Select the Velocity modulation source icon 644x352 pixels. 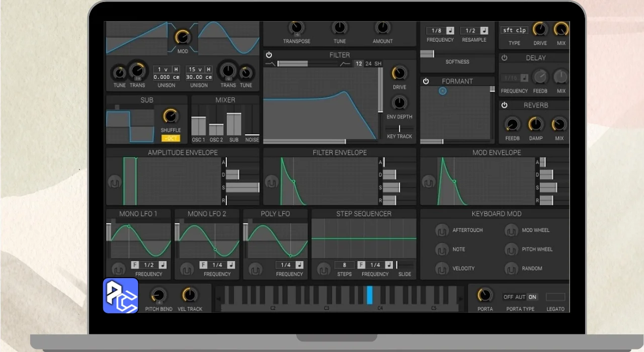point(442,269)
